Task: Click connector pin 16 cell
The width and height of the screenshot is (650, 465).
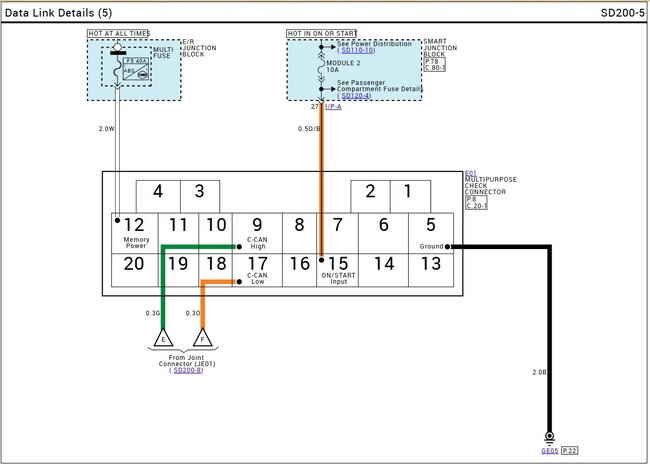Action: pyautogui.click(x=299, y=270)
